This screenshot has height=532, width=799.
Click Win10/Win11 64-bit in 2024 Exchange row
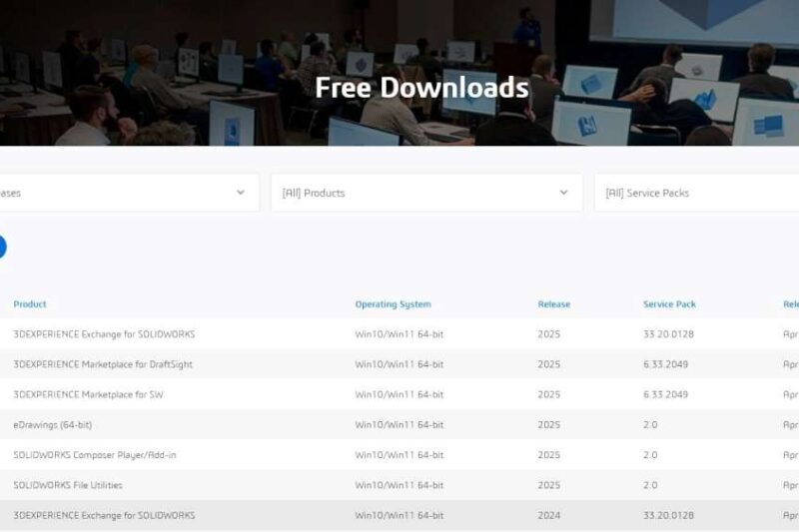[399, 515]
